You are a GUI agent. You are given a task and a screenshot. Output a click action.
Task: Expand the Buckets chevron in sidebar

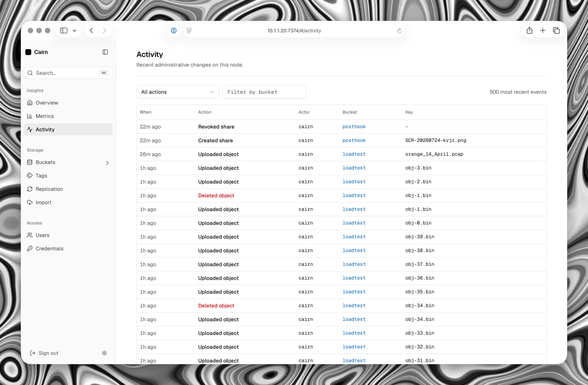(107, 163)
